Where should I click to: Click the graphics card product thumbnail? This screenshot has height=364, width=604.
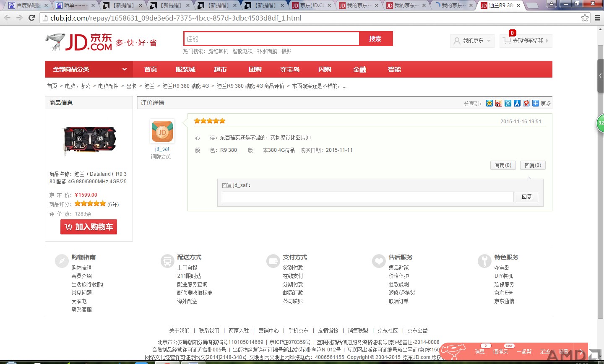pos(89,140)
